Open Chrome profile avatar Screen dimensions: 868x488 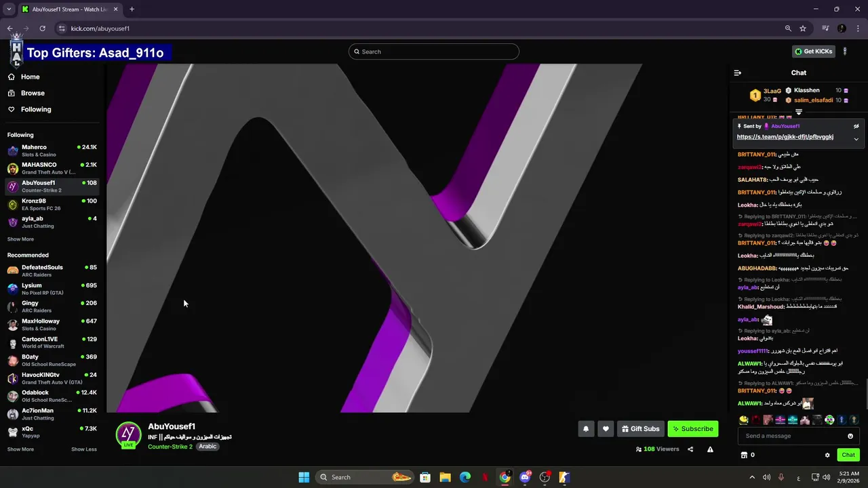(842, 28)
